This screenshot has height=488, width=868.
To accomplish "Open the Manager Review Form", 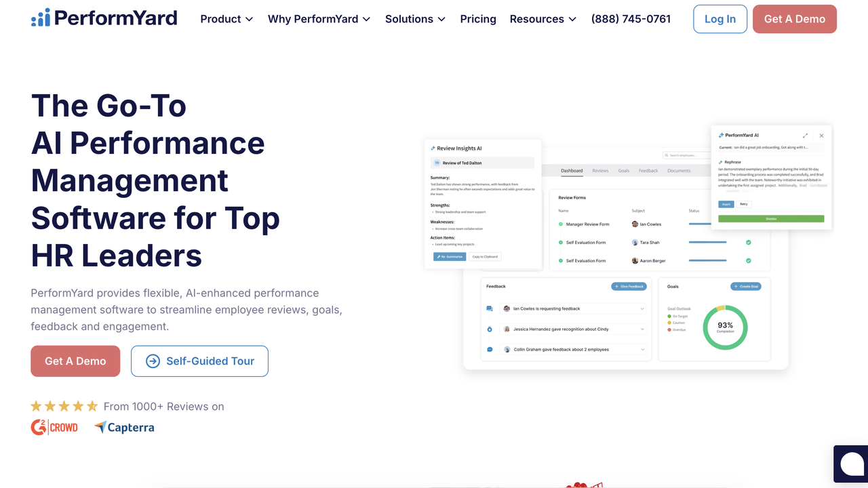I will click(x=587, y=224).
